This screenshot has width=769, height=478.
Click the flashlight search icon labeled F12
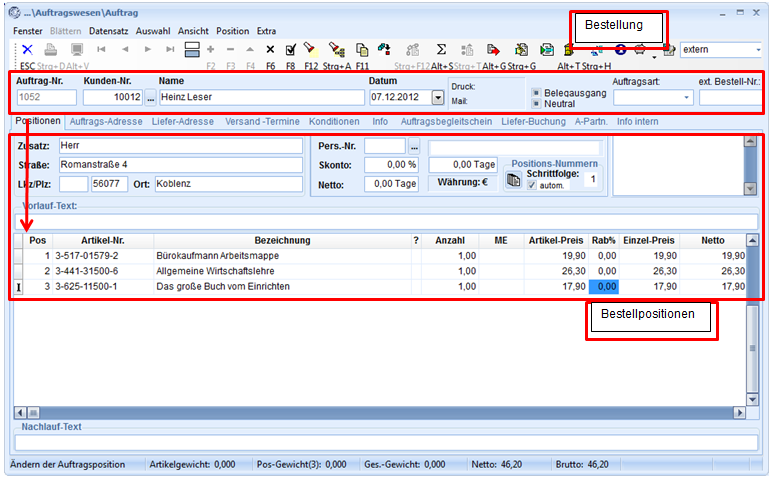pyautogui.click(x=310, y=49)
